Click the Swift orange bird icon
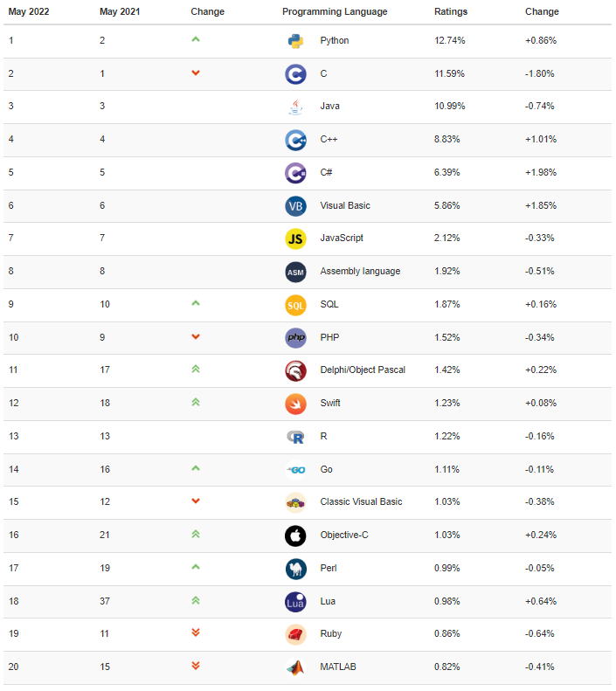The width and height of the screenshot is (616, 691). pos(295,404)
